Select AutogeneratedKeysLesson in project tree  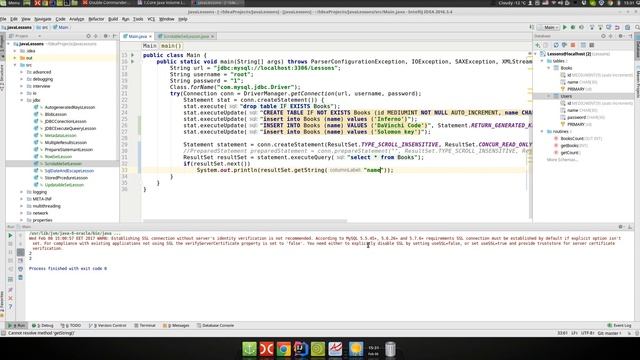coord(70,107)
